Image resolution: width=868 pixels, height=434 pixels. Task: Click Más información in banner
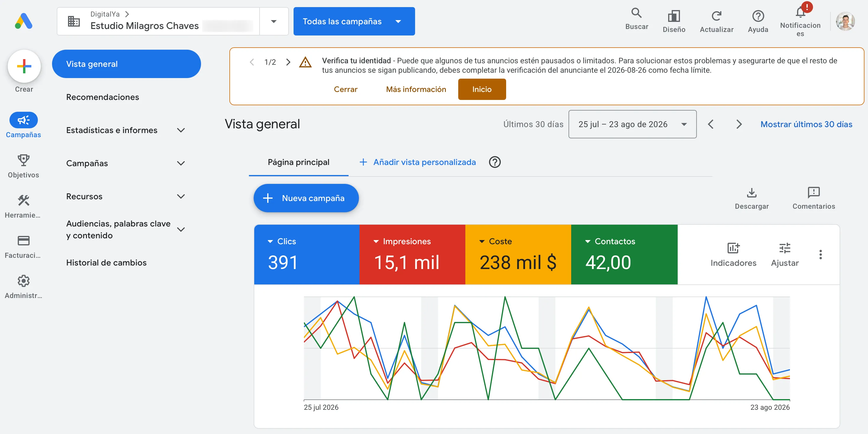tap(416, 89)
